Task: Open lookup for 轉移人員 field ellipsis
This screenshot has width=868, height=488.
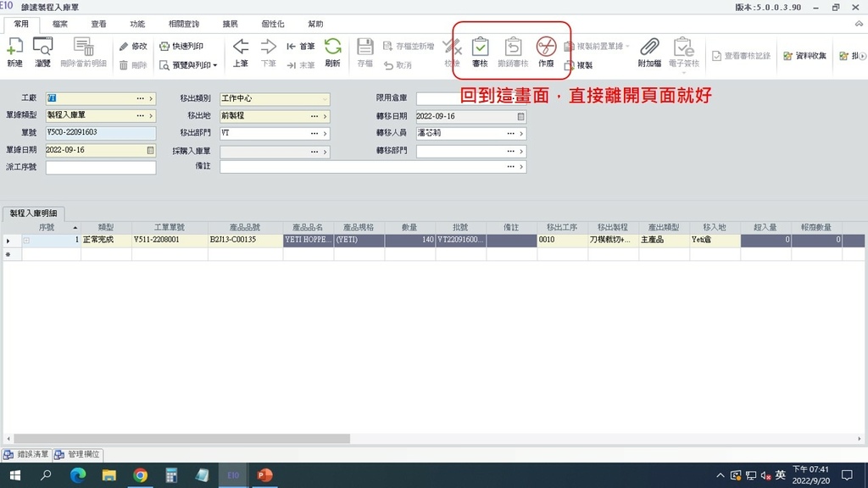Action: point(510,133)
